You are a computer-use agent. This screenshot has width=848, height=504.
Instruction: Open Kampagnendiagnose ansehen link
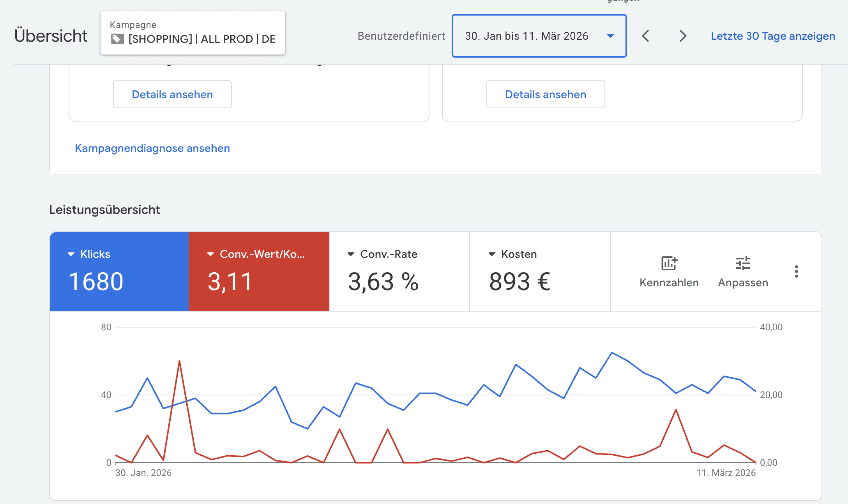[152, 148]
